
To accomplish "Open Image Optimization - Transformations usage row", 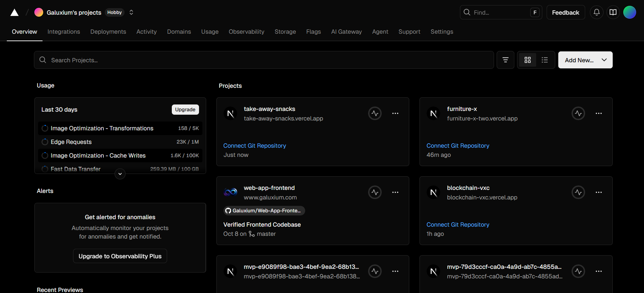I will tap(120, 128).
